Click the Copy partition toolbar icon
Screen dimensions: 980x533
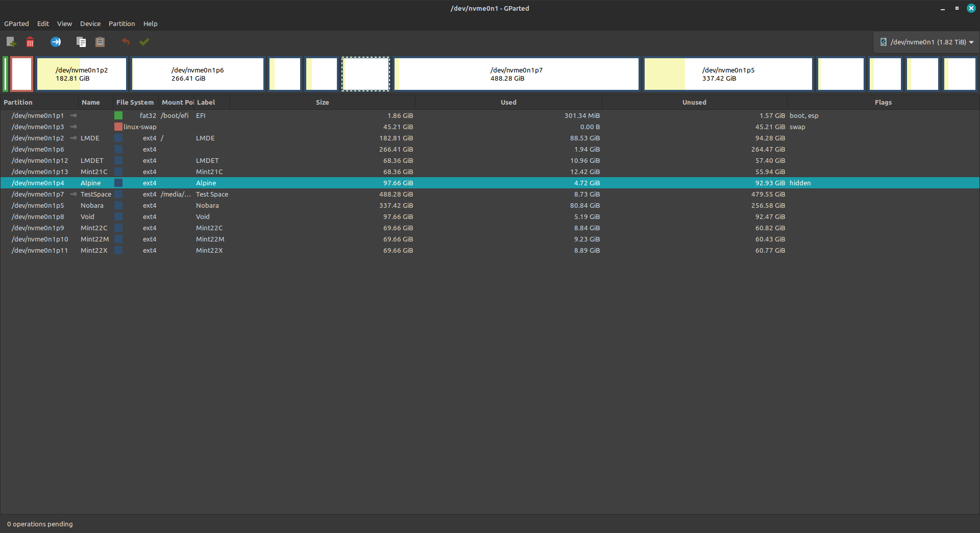(x=81, y=42)
